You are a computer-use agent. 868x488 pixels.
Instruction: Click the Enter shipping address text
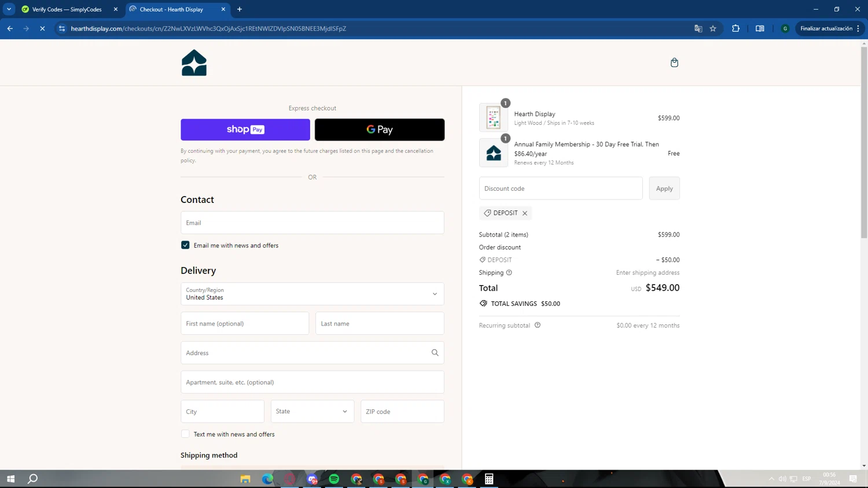point(648,272)
